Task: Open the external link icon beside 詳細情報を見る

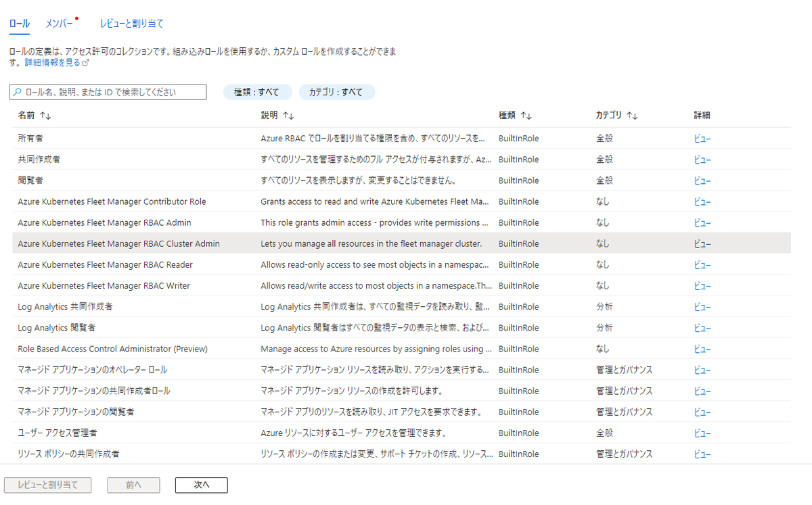Action: (x=85, y=62)
